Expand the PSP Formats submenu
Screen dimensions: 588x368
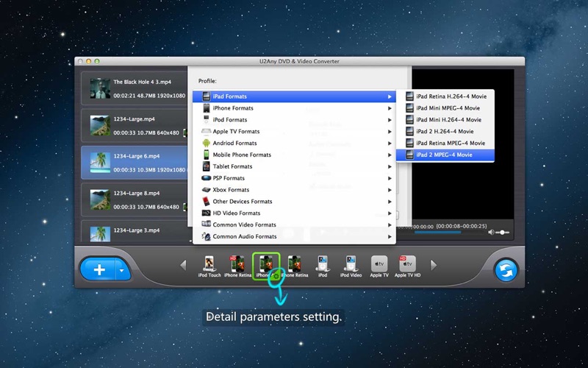(x=294, y=178)
